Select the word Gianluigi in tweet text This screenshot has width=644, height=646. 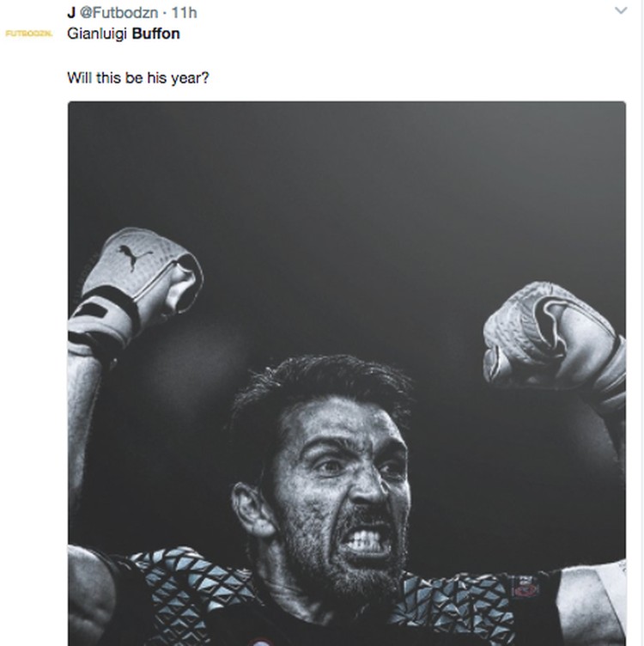coord(97,34)
